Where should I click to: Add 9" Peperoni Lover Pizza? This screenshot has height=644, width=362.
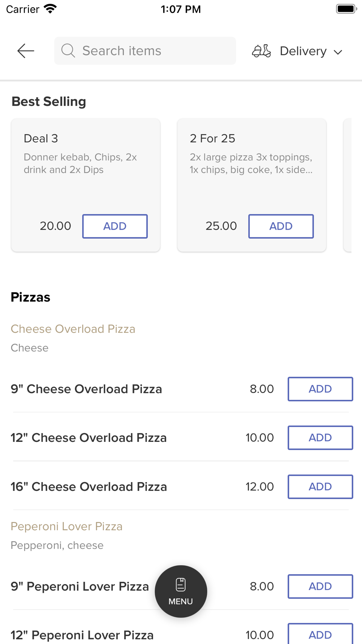tap(320, 586)
